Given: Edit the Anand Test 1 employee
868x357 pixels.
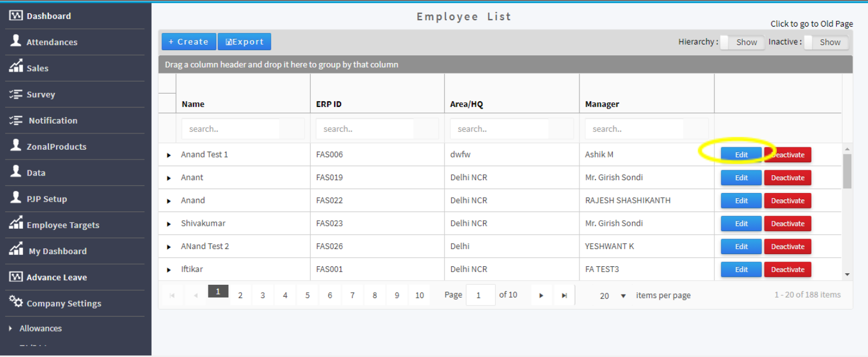Looking at the screenshot, I should [x=741, y=155].
